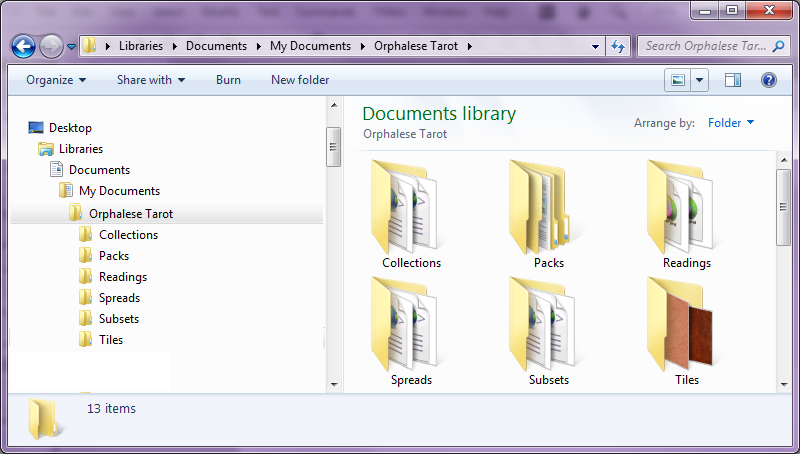800x454 pixels.
Task: Click the Burn toolbar button
Action: tap(228, 80)
